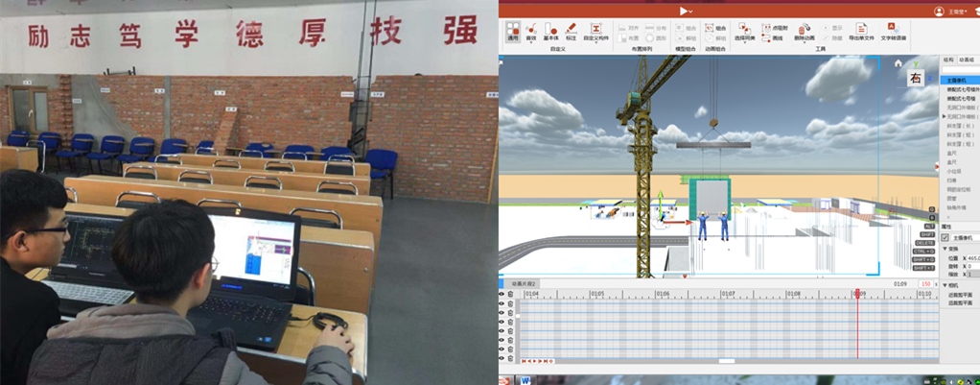The height and width of the screenshot is (385, 980).
Task: Click the DELETE shortcut key button
Action: click(x=925, y=243)
